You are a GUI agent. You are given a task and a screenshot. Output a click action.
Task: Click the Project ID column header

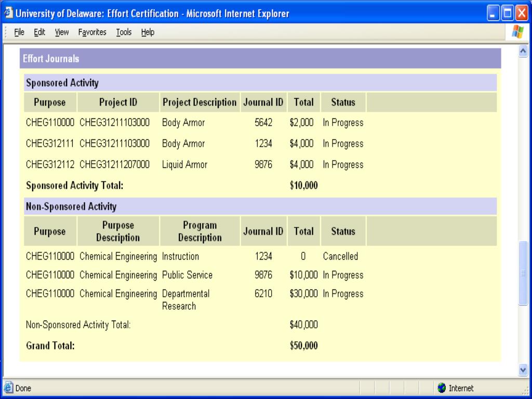point(118,102)
